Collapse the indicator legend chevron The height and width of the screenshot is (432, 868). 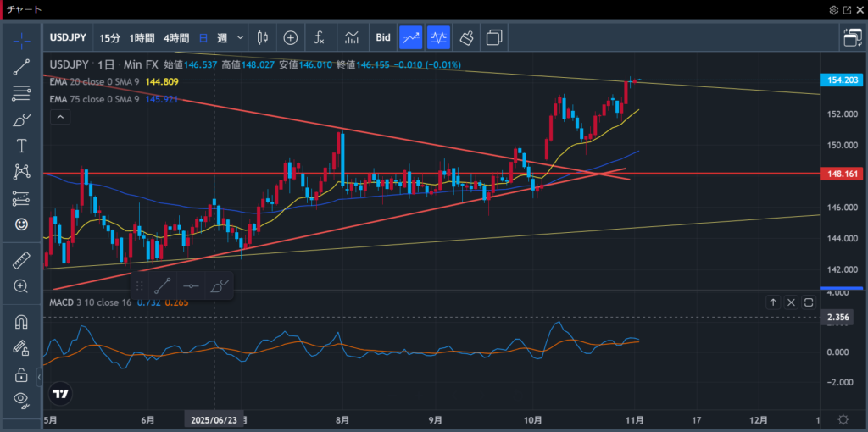[59, 117]
